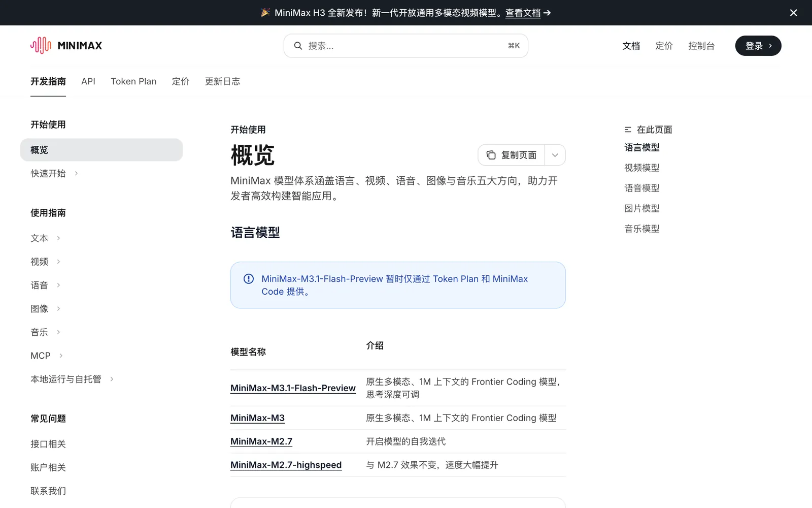Expand 快速开始 sidebar section
812x508 pixels.
coord(54,173)
